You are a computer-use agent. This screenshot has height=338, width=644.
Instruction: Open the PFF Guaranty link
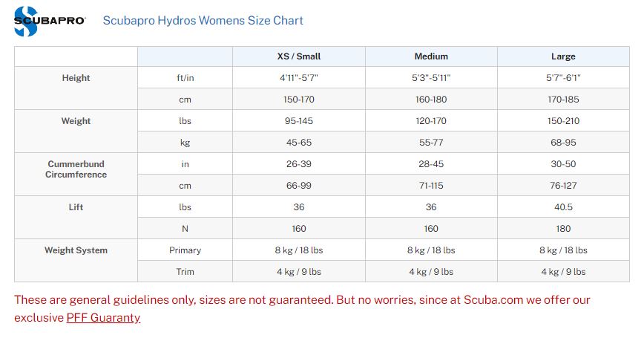pyautogui.click(x=103, y=317)
